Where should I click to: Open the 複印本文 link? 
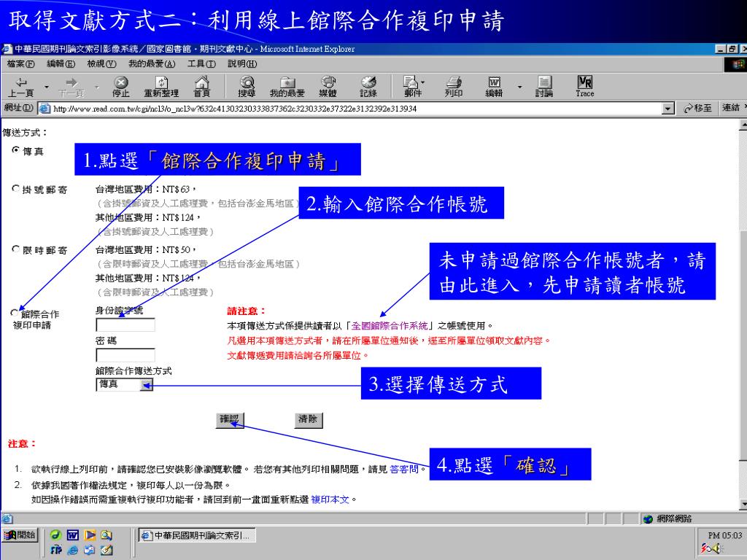(x=330, y=499)
